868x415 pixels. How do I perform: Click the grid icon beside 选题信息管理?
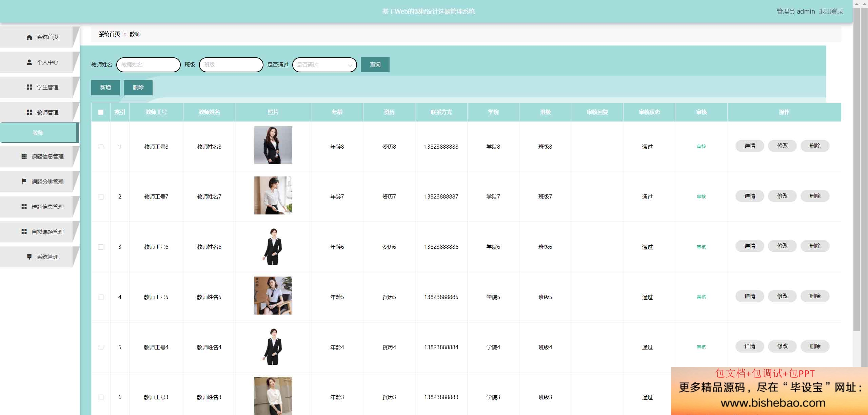[24, 207]
